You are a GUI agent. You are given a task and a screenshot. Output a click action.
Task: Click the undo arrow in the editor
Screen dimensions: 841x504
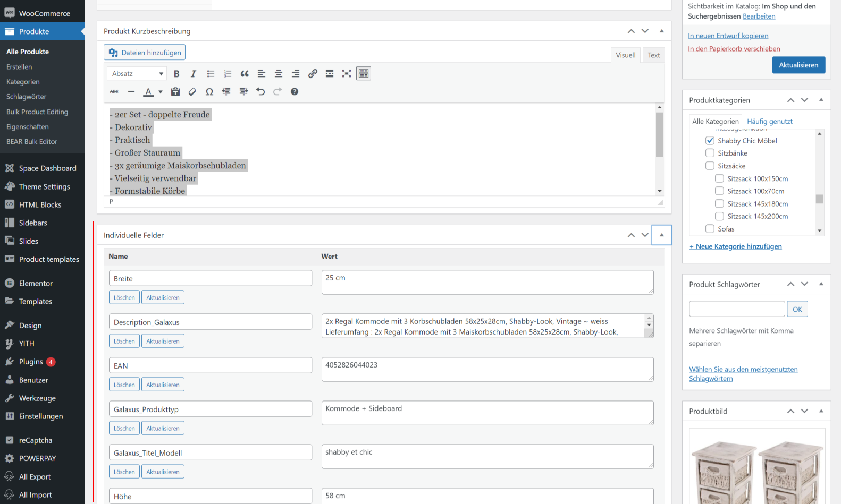260,92
